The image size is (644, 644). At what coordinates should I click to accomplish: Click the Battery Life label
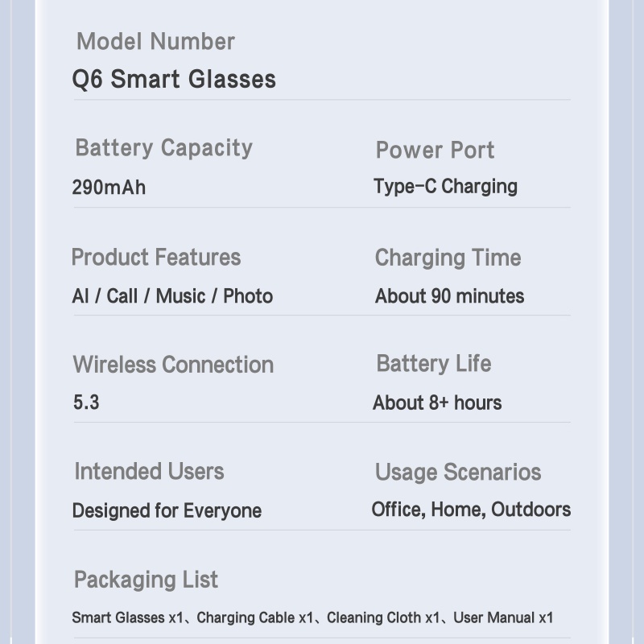[433, 364]
